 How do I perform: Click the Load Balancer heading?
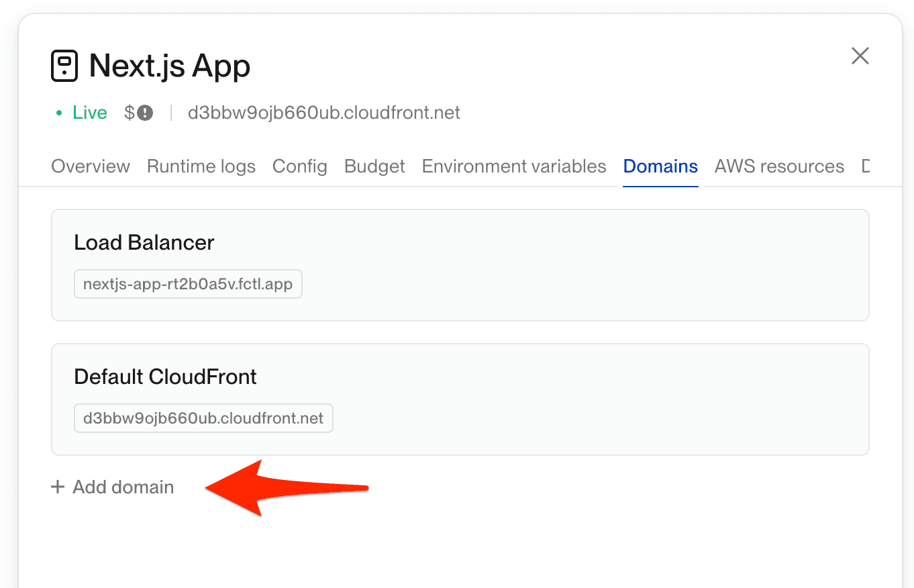tap(144, 242)
